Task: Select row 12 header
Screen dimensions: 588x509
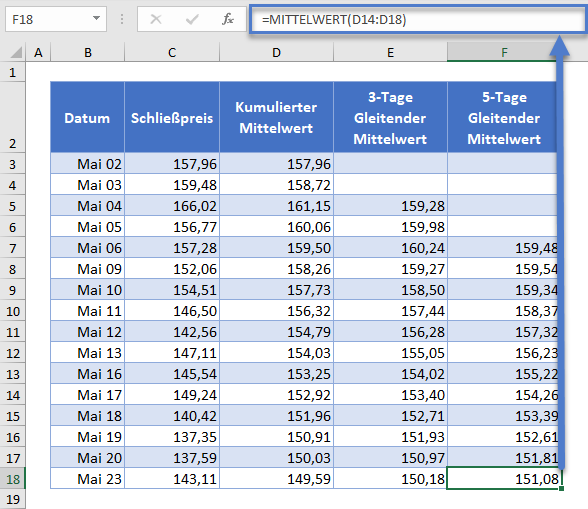Action: tap(12, 353)
